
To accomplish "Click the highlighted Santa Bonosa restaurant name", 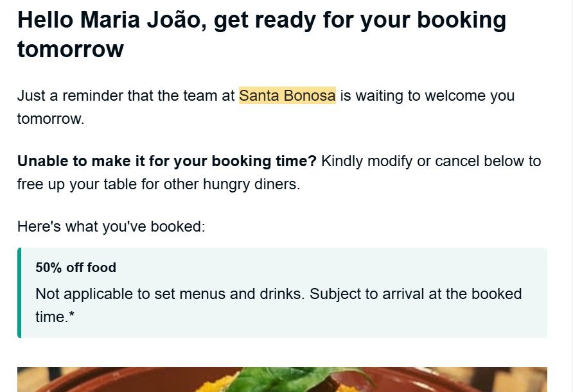I will 287,96.
